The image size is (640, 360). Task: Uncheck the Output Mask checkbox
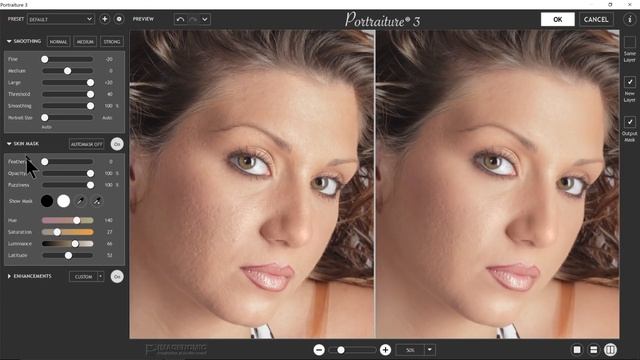(x=629, y=122)
